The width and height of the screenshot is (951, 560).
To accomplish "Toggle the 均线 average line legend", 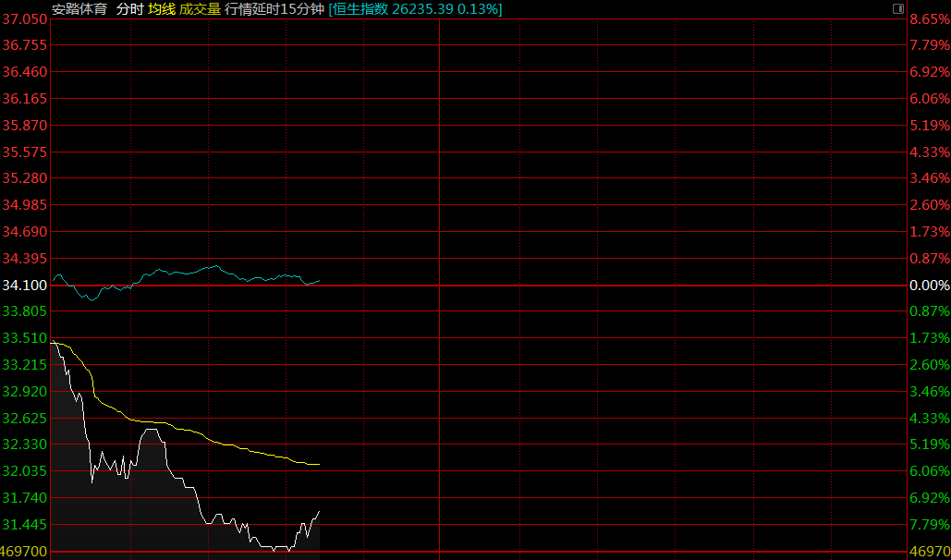I will [x=161, y=9].
